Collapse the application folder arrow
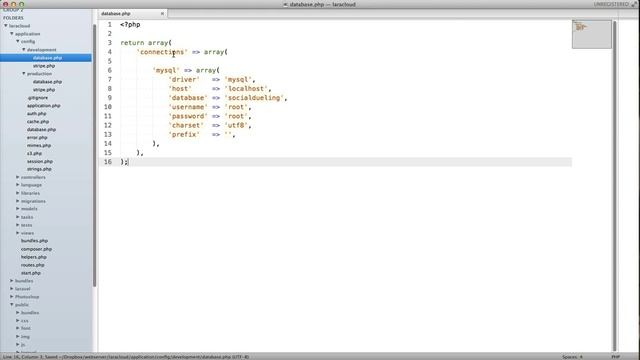The height and width of the screenshot is (360, 640). [x=12, y=33]
